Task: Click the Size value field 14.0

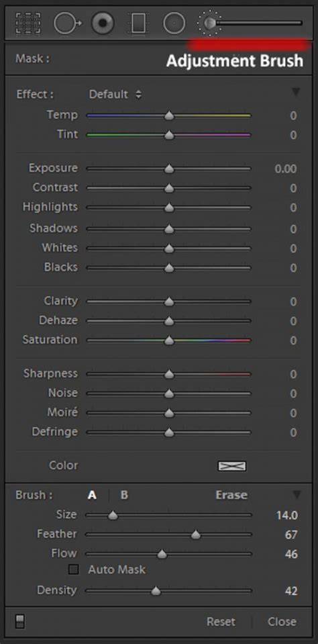Action: point(287,516)
